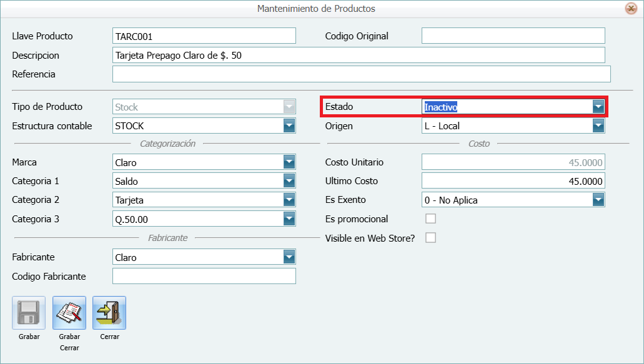The width and height of the screenshot is (644, 364).
Task: Open the Es Exento dropdown set to No Aplica
Action: tap(598, 200)
